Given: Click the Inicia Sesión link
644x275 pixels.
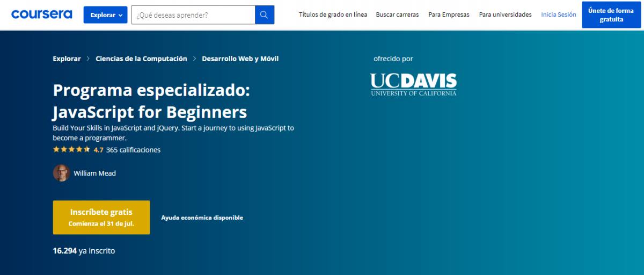Looking at the screenshot, I should pos(558,15).
